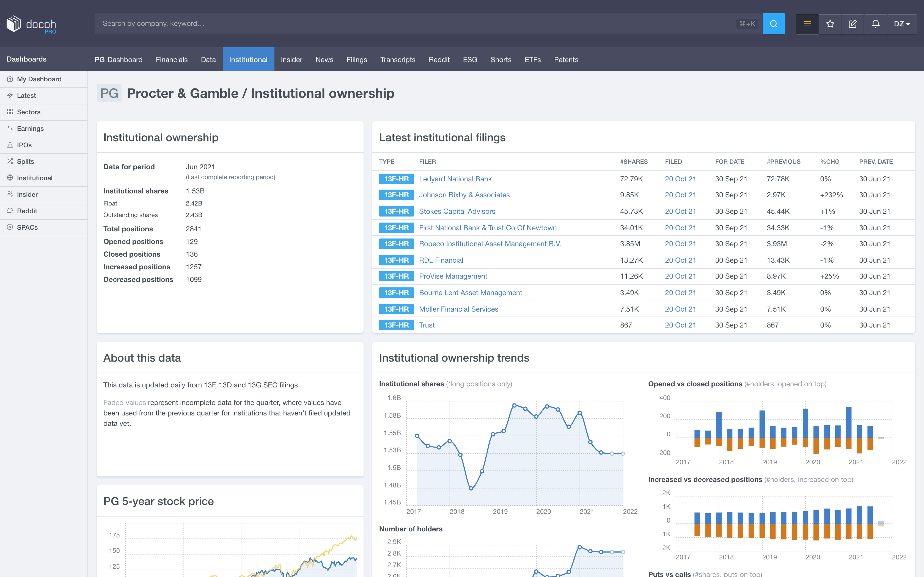Open the notifications bell icon

(x=876, y=24)
